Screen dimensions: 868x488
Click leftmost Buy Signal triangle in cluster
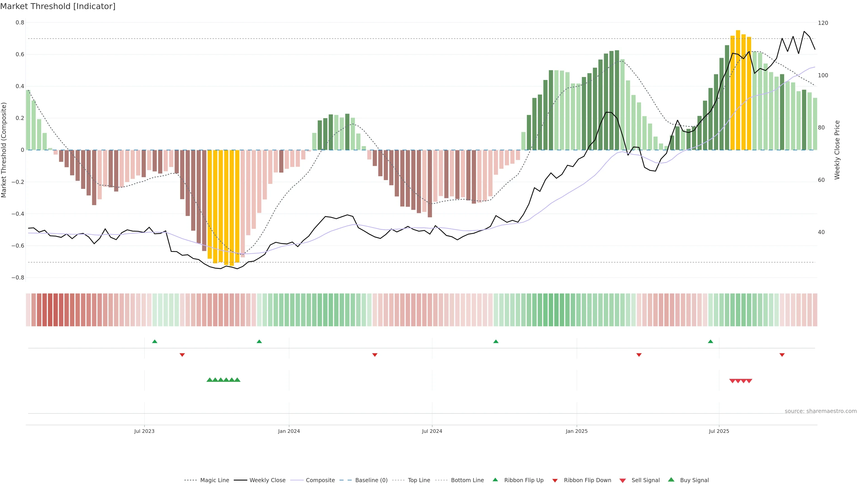pos(210,380)
